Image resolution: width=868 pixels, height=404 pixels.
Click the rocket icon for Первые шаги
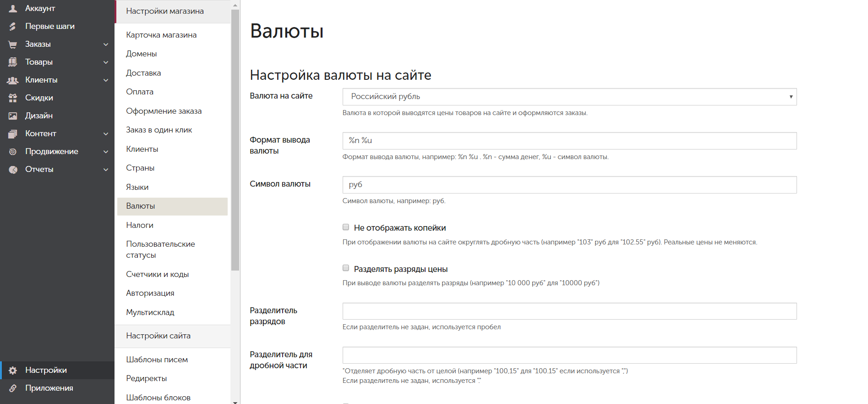click(13, 26)
